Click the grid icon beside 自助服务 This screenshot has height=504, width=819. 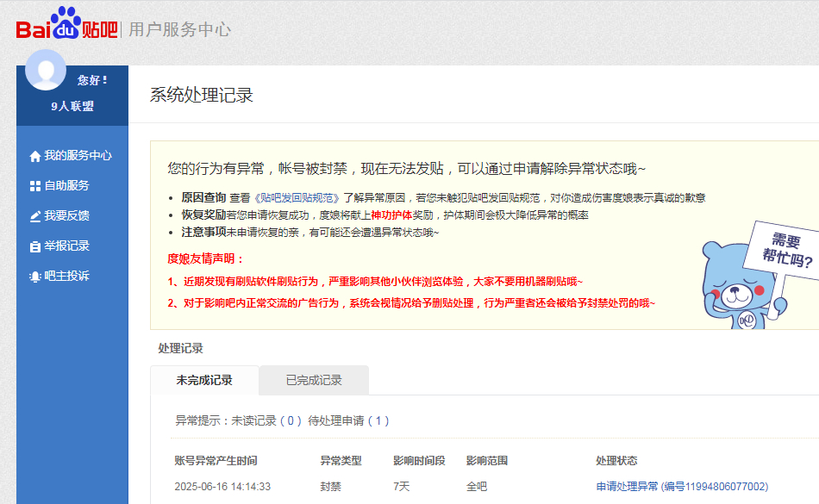point(35,186)
